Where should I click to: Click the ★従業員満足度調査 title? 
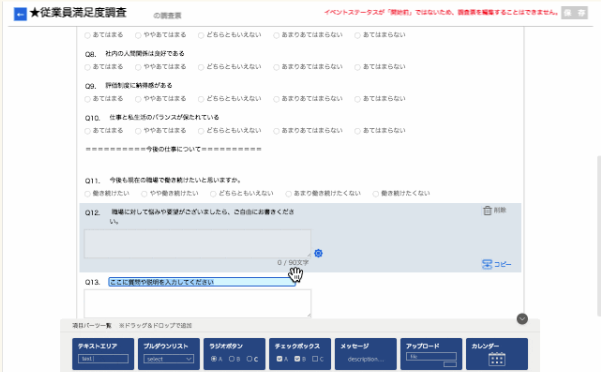click(78, 13)
